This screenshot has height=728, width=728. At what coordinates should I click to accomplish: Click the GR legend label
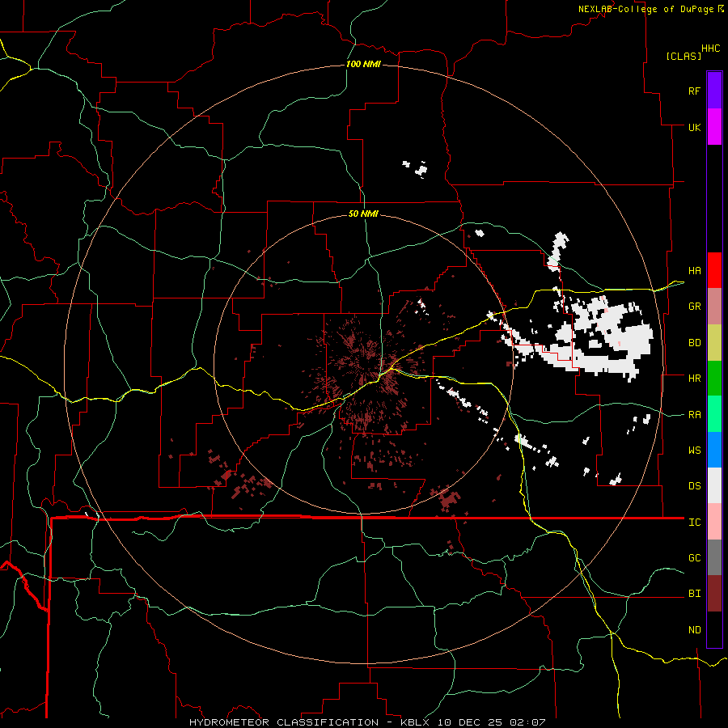coord(695,307)
